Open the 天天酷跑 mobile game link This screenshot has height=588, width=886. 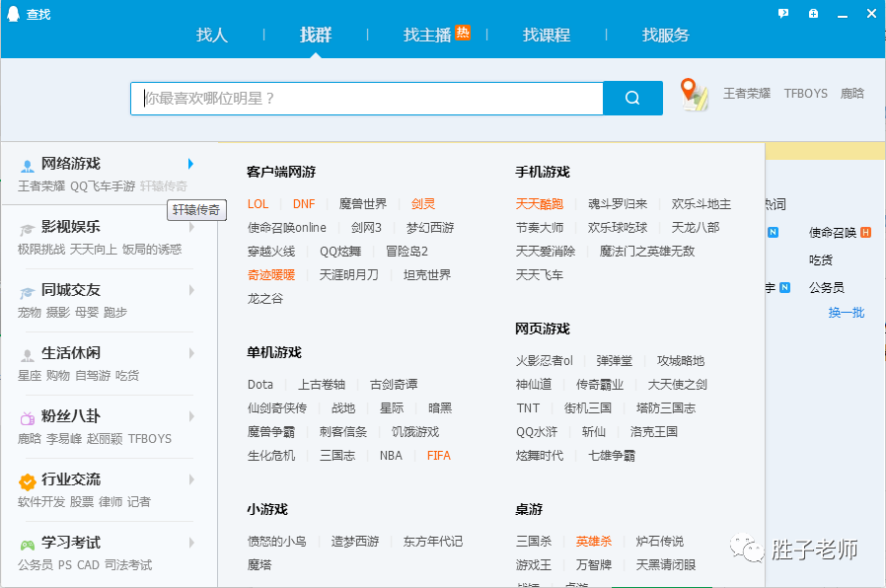pyautogui.click(x=539, y=204)
